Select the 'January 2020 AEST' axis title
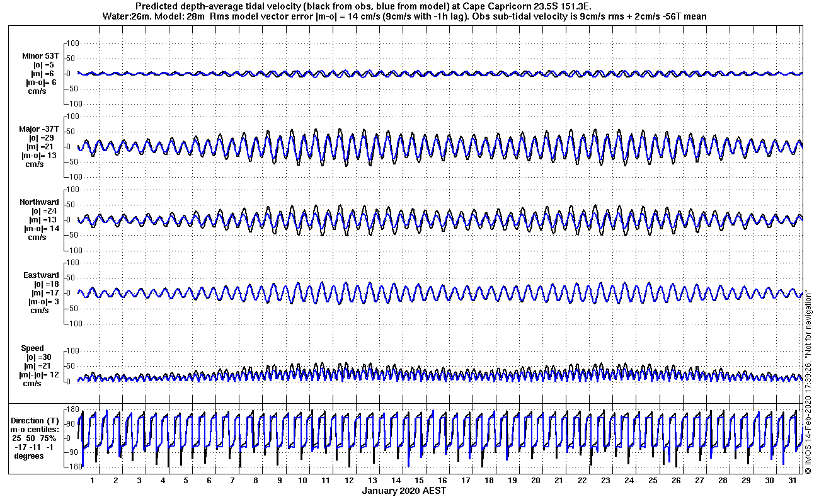 tap(404, 491)
